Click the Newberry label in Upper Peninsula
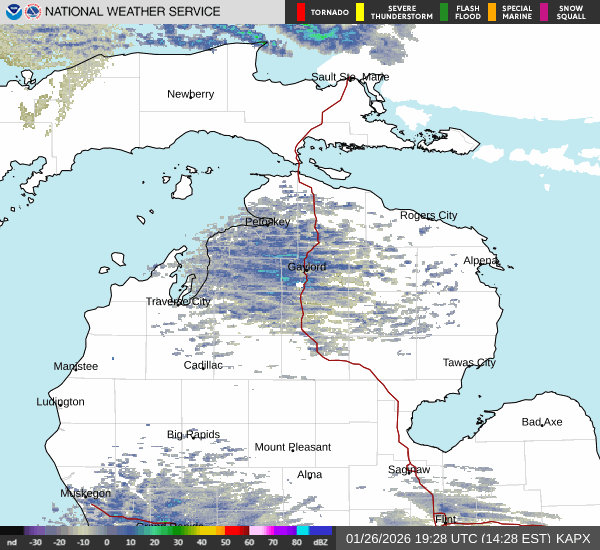The image size is (600, 550). click(x=190, y=94)
